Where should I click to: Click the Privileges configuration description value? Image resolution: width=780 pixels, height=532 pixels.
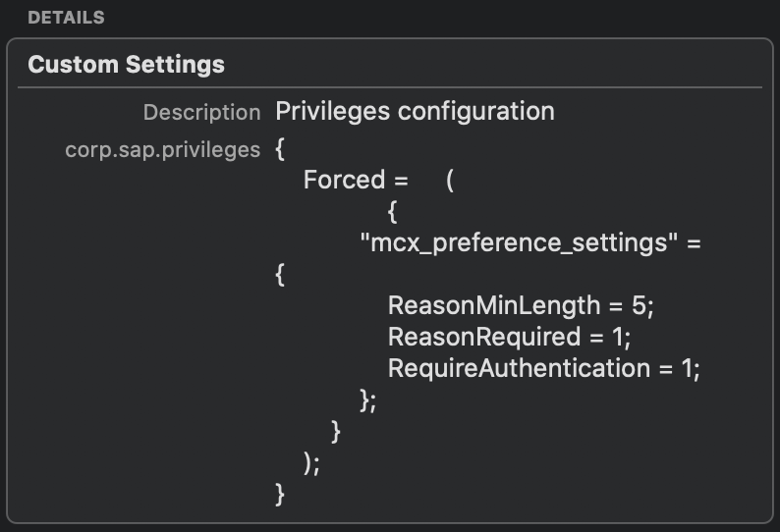(x=415, y=111)
